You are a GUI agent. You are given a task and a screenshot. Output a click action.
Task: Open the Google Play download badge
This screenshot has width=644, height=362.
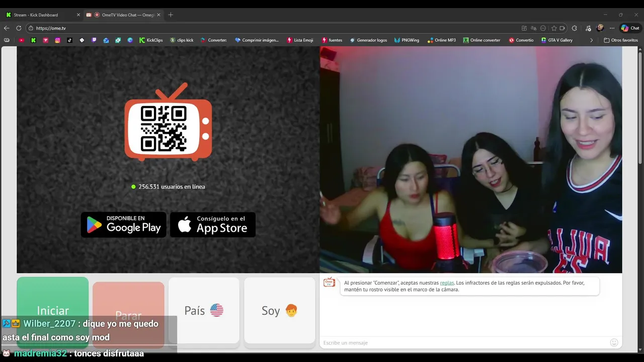(x=124, y=224)
